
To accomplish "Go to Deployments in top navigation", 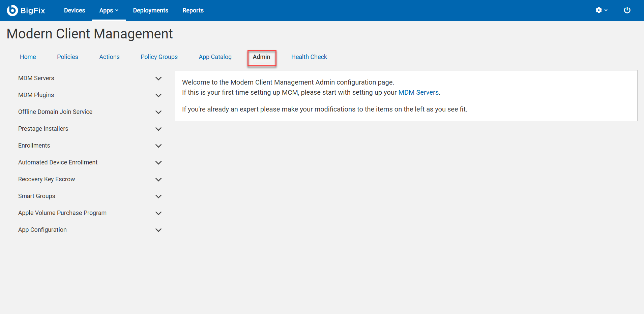I will pos(151,10).
